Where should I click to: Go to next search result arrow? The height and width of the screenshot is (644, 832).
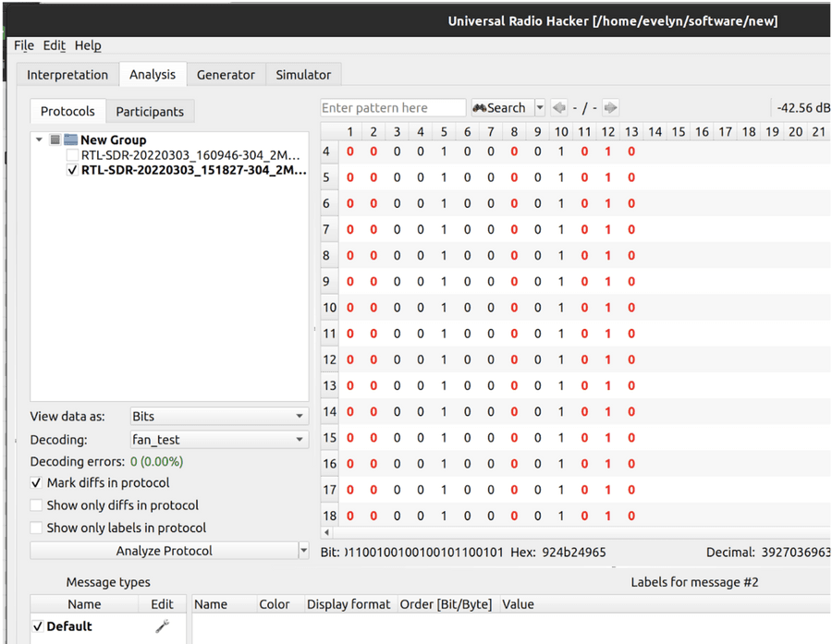click(610, 108)
